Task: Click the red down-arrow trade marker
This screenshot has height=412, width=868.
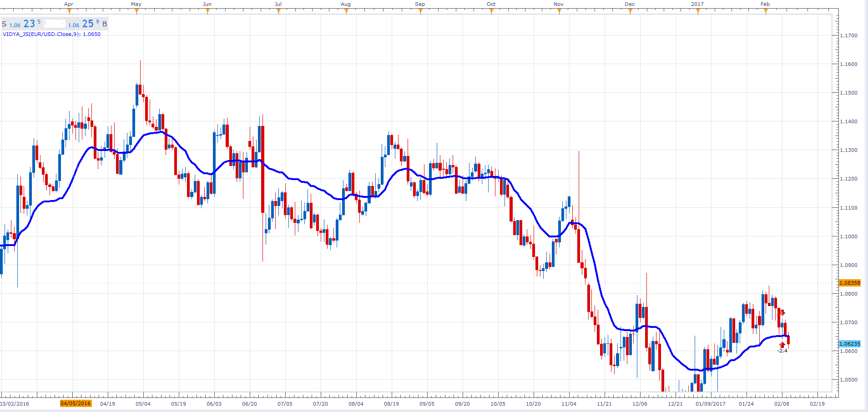Action: 782,313
